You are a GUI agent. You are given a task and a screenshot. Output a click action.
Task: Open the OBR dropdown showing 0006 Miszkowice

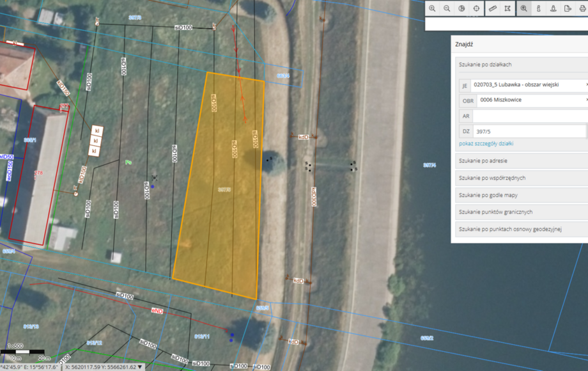(532, 100)
